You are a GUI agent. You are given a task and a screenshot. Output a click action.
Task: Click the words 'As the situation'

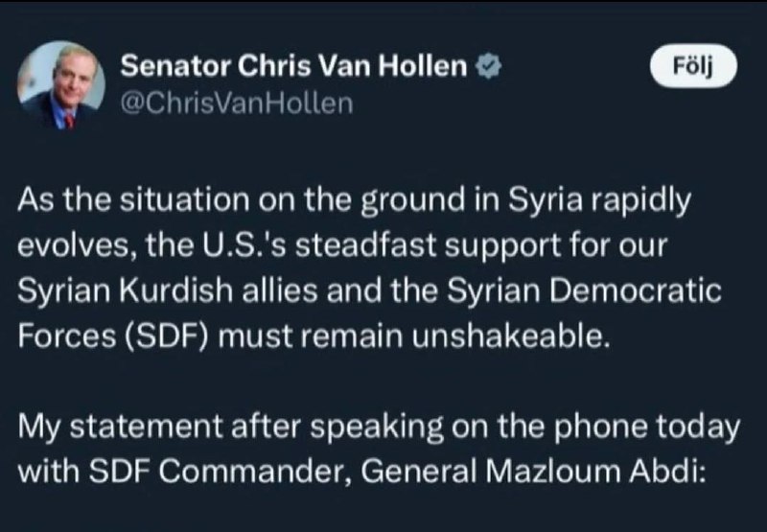[133, 200]
